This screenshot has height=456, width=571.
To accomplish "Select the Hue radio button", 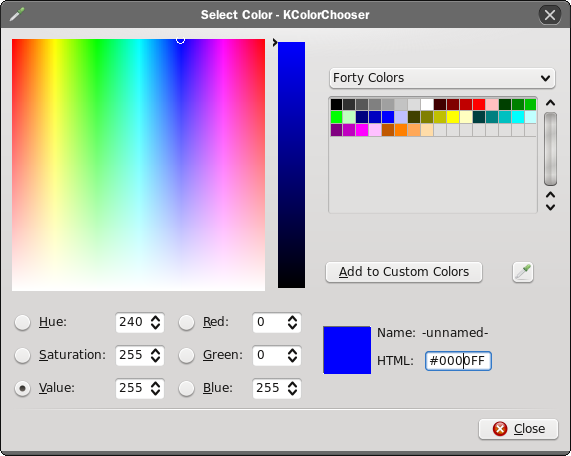I will pyautogui.click(x=23, y=322).
